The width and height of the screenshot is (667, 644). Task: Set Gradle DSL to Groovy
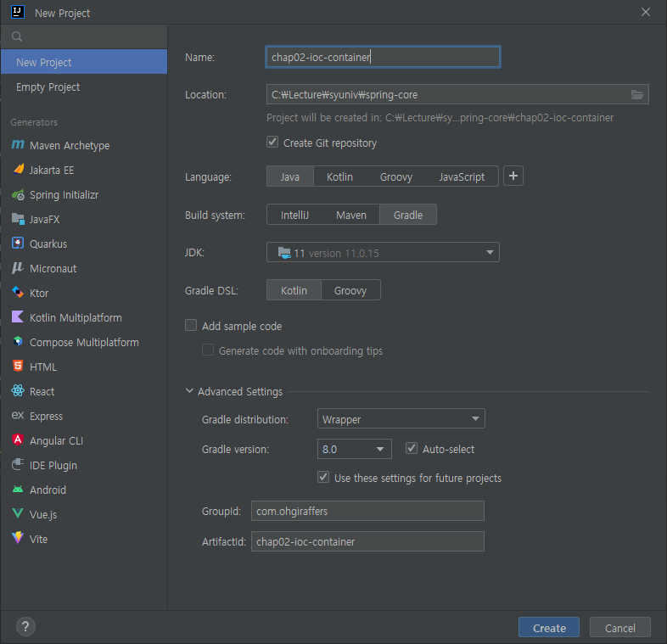click(x=350, y=290)
